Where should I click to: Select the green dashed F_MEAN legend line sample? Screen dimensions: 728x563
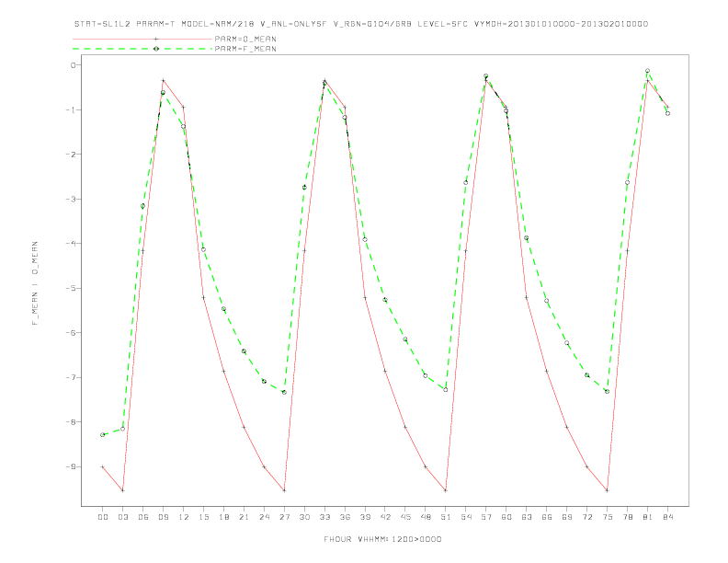pos(142,49)
